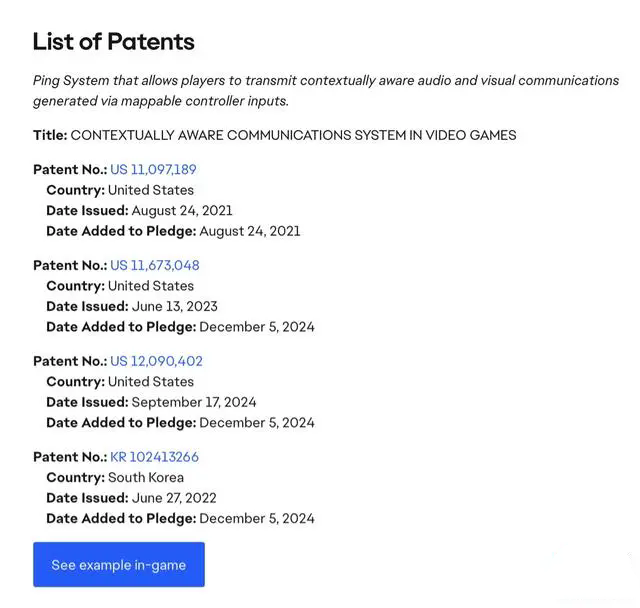Open the US 11,097,189 patent link

[153, 169]
